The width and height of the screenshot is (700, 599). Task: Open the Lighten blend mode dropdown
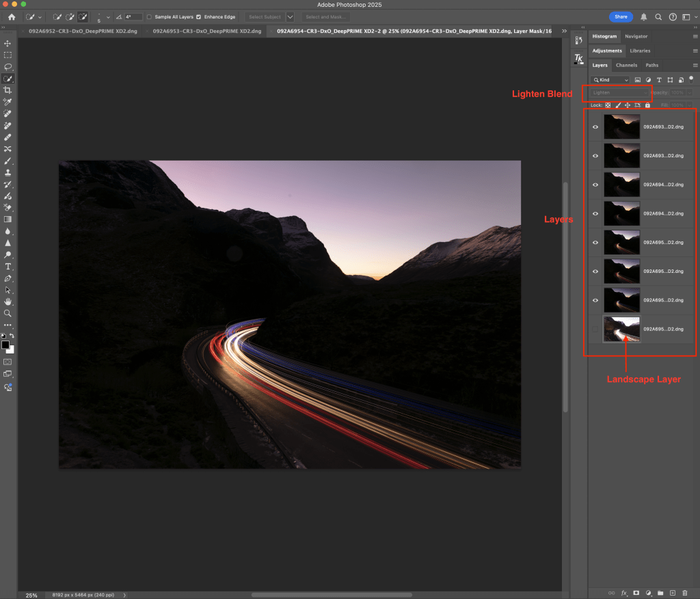point(620,92)
